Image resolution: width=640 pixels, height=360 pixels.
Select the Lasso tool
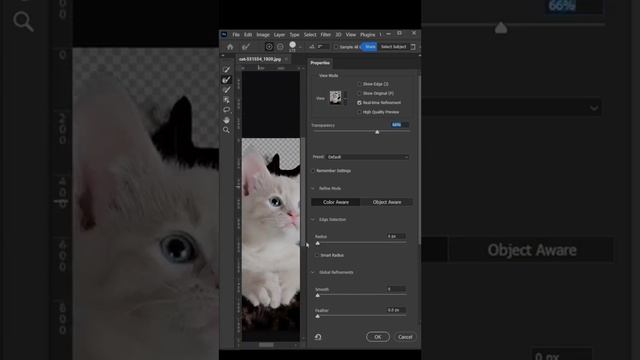click(x=227, y=110)
